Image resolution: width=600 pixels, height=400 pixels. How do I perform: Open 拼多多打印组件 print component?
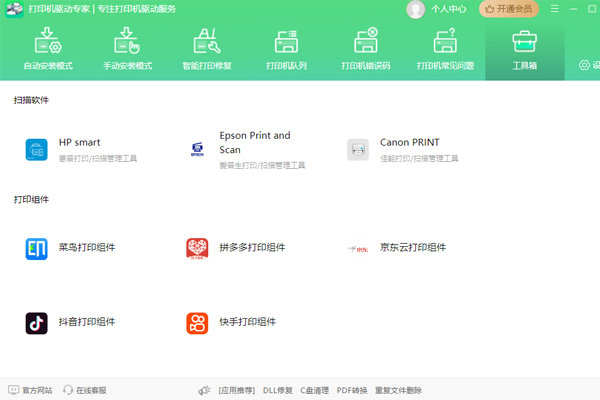[197, 248]
